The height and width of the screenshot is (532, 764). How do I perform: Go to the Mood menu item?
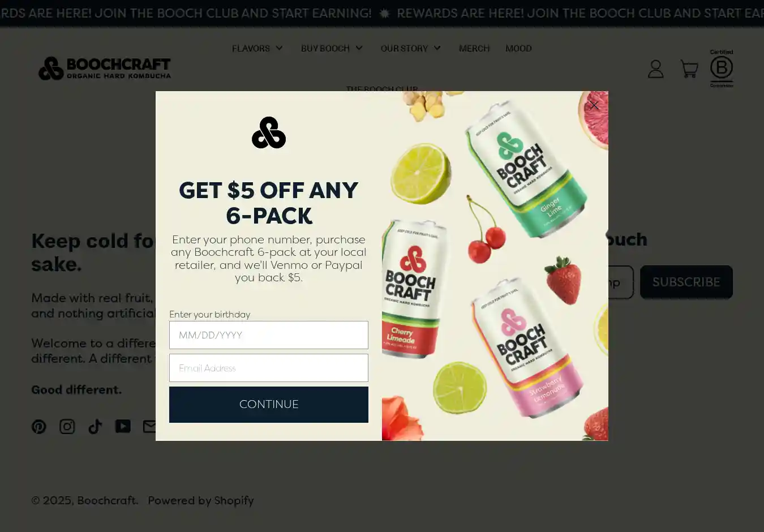(x=518, y=49)
